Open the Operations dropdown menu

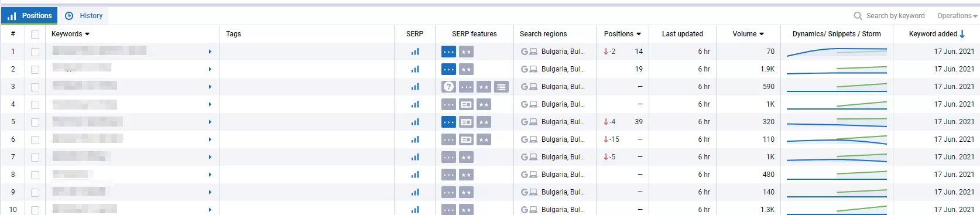[x=957, y=16]
